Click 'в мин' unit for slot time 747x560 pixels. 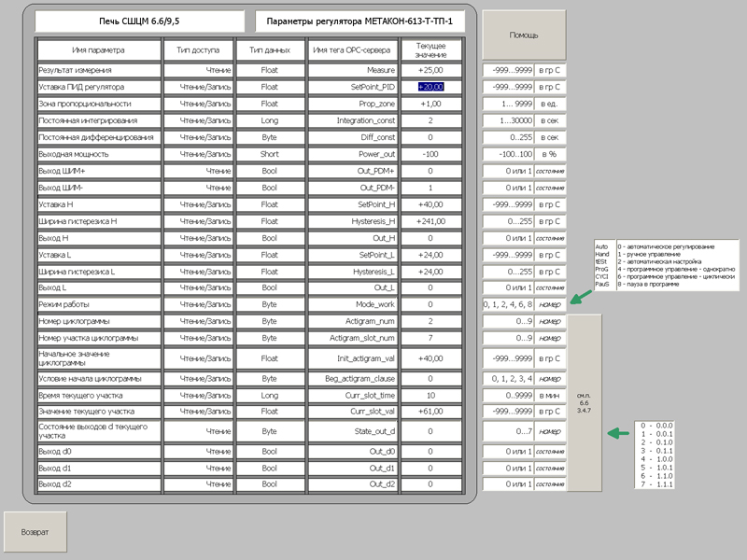550,395
